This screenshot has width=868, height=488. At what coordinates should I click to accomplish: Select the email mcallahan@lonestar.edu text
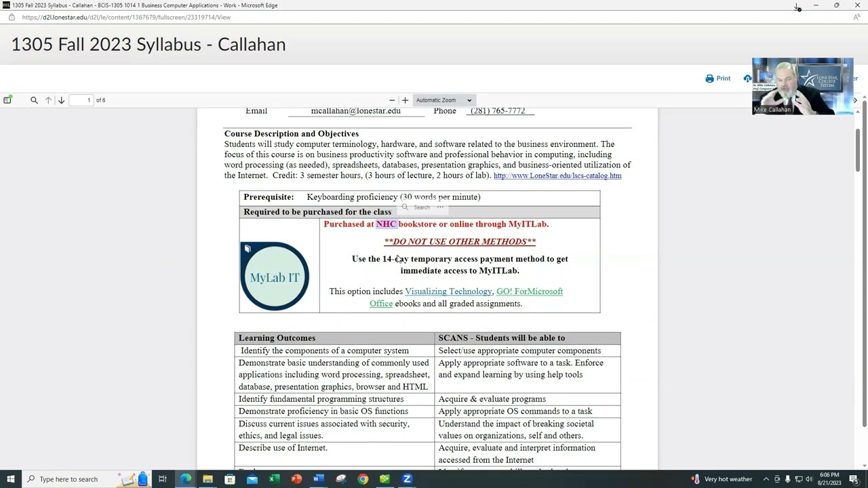pyautogui.click(x=355, y=111)
